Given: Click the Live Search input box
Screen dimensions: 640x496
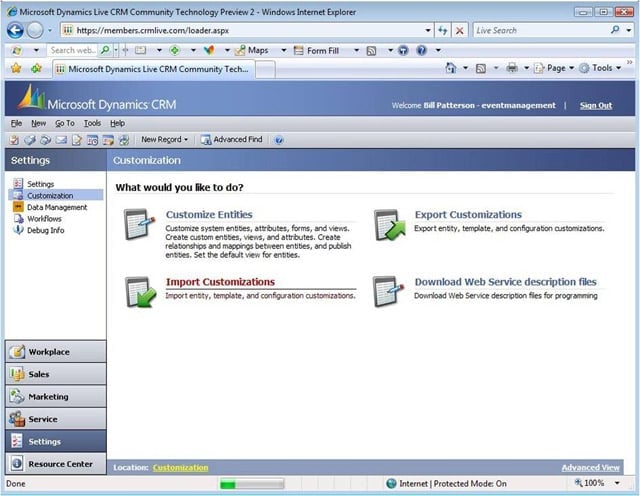Looking at the screenshot, I should click(x=541, y=30).
